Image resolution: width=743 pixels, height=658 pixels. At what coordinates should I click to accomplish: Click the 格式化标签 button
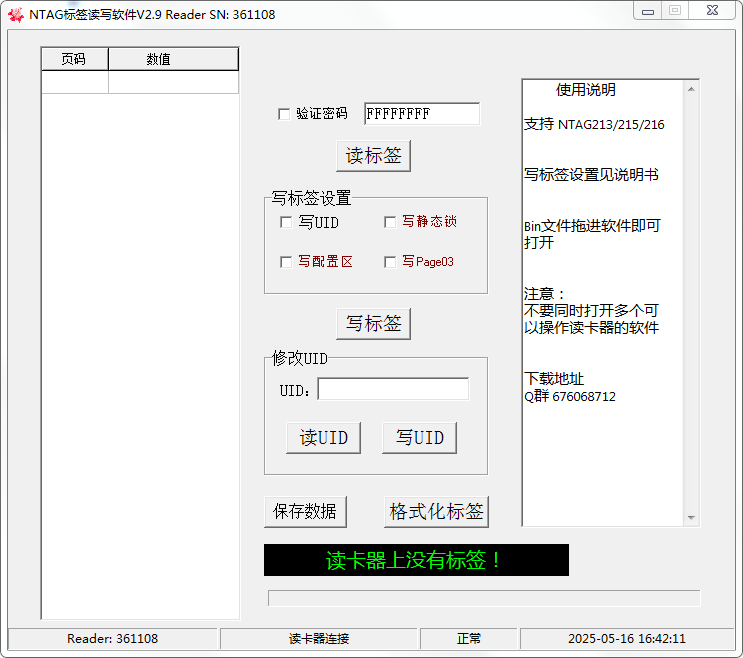point(436,512)
